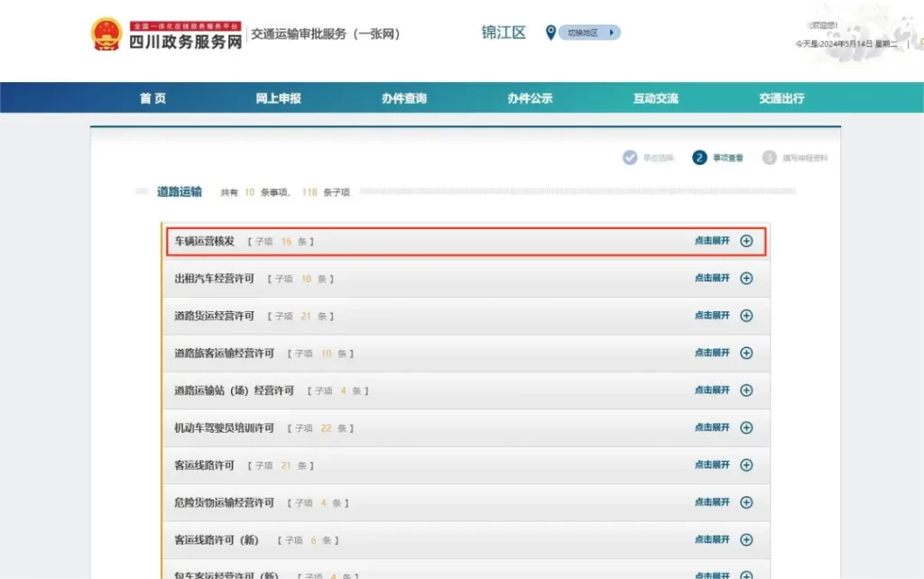Click the 锦江区 district name

pyautogui.click(x=504, y=32)
